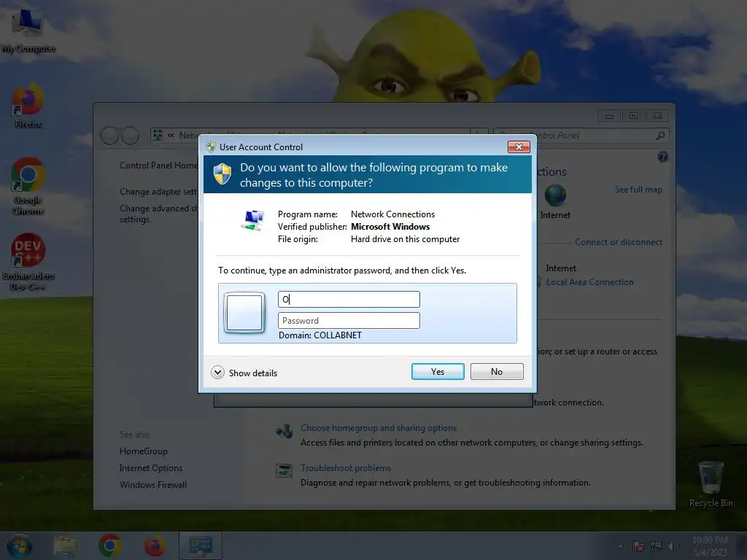
Task: Open HomeGroup in See also
Action: [144, 451]
